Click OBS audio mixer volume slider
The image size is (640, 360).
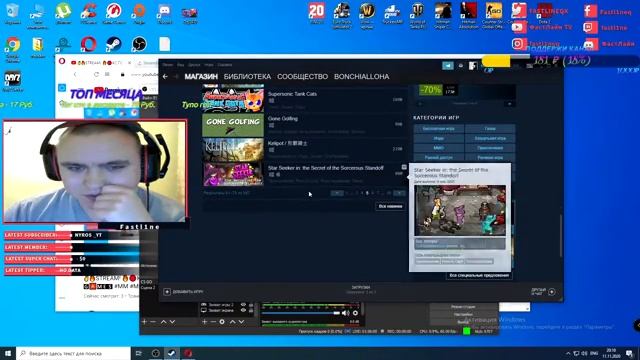301,313
